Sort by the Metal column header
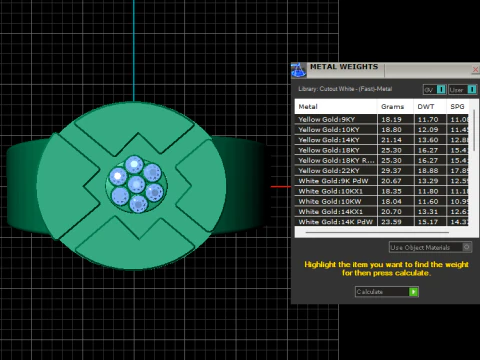The image size is (480, 360). pyautogui.click(x=336, y=107)
